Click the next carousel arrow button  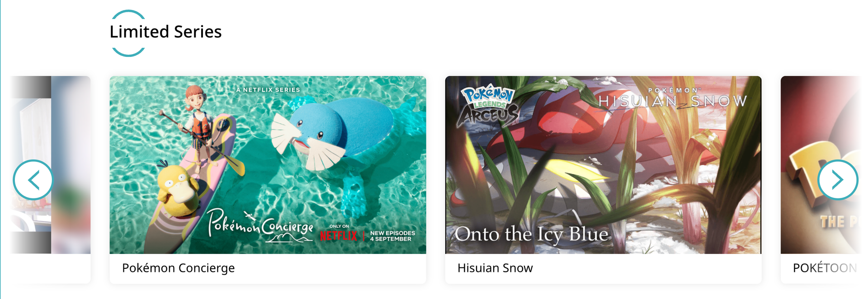tap(838, 180)
